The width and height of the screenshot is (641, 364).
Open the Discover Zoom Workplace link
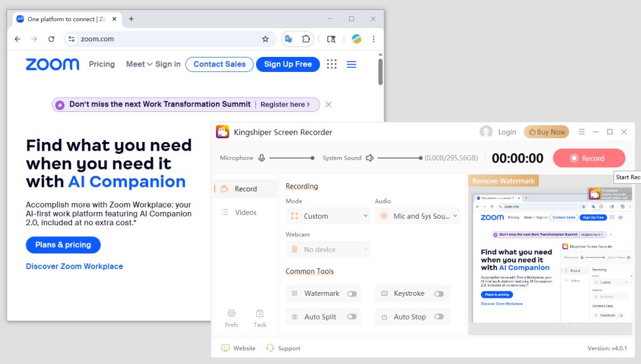pyautogui.click(x=74, y=266)
